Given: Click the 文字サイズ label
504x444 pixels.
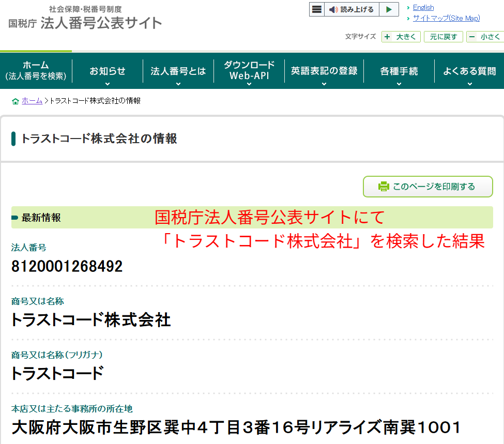Looking at the screenshot, I should (360, 36).
